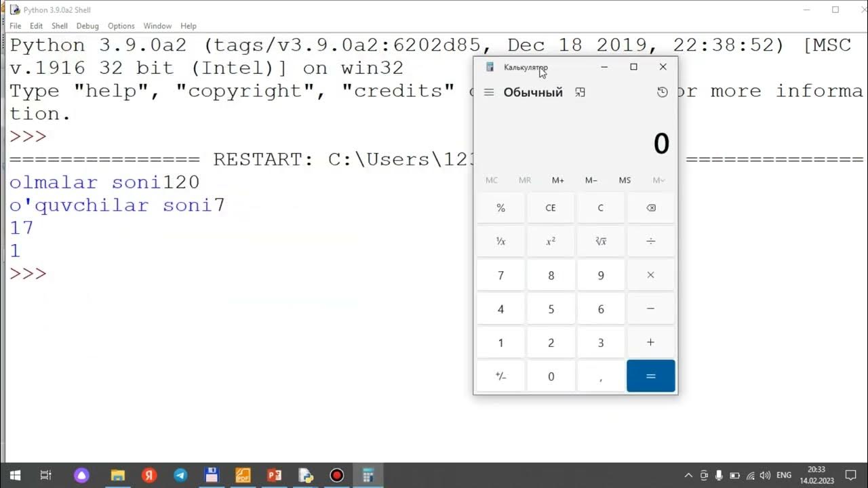Click digit 4 on the calculator

500,309
